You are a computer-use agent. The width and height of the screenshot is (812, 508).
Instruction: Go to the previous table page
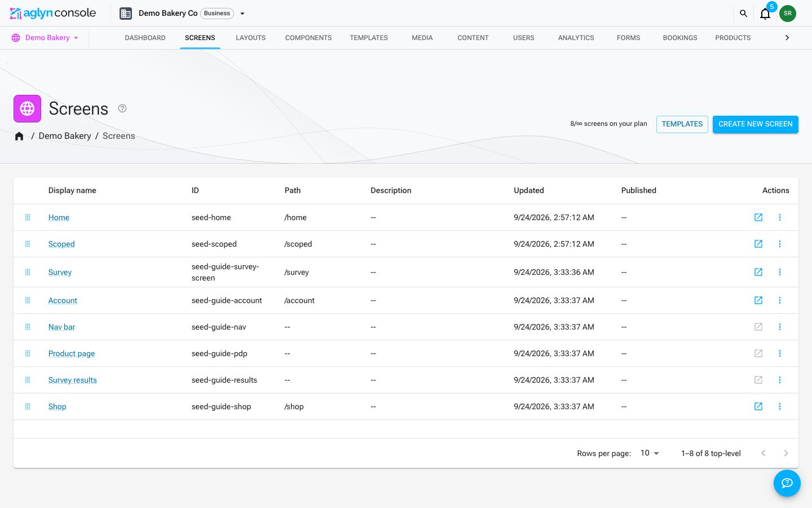click(x=764, y=453)
